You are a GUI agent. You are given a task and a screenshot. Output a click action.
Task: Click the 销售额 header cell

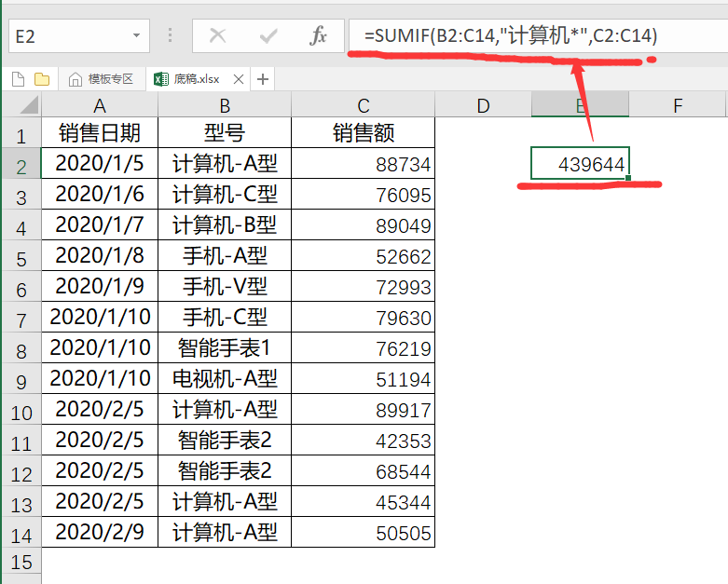tap(364, 132)
